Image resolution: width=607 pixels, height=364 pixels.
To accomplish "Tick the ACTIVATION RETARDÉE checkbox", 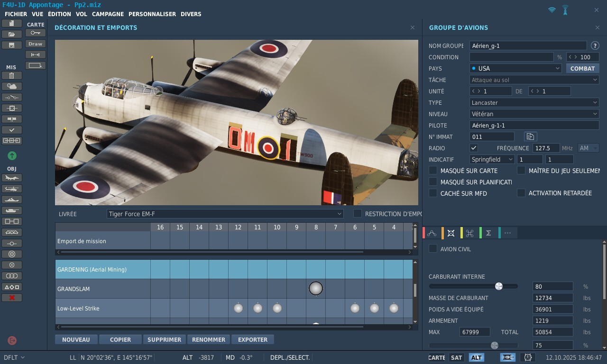I will (521, 193).
